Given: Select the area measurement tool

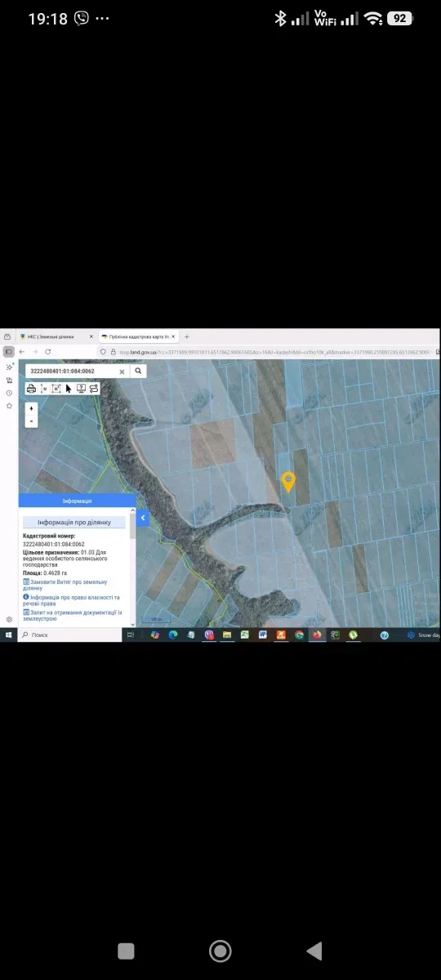Looking at the screenshot, I should coord(56,389).
